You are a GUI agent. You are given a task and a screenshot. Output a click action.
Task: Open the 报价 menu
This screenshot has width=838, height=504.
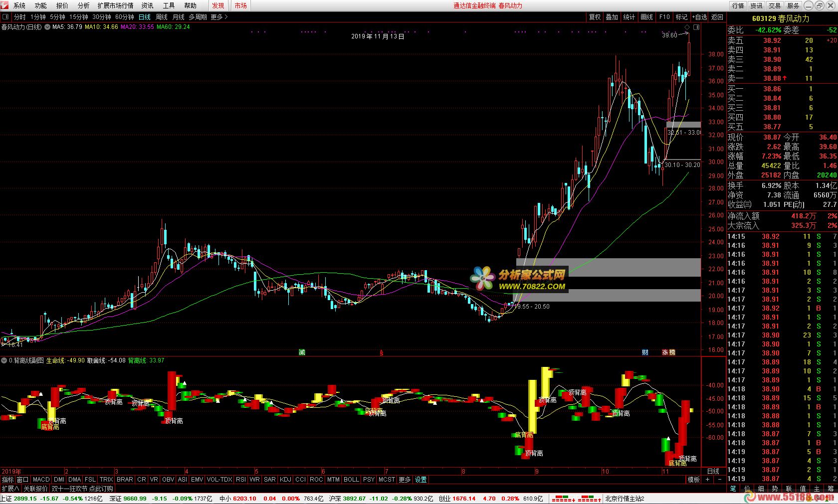click(x=62, y=5)
